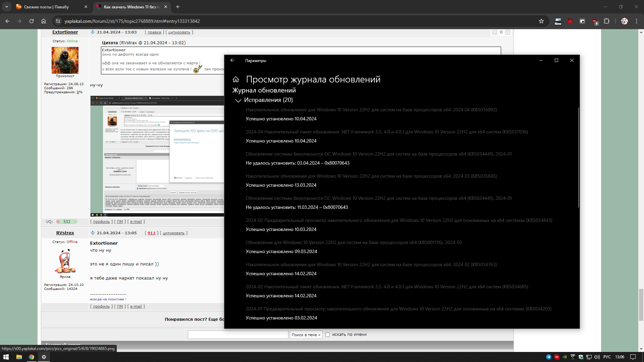The height and width of the screenshot is (362, 644).
Task: Open the network tray icon
Action: pyautogui.click(x=589, y=357)
